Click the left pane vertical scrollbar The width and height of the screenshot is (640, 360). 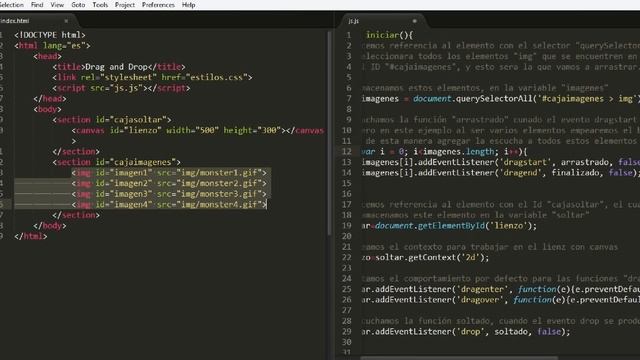click(x=329, y=133)
